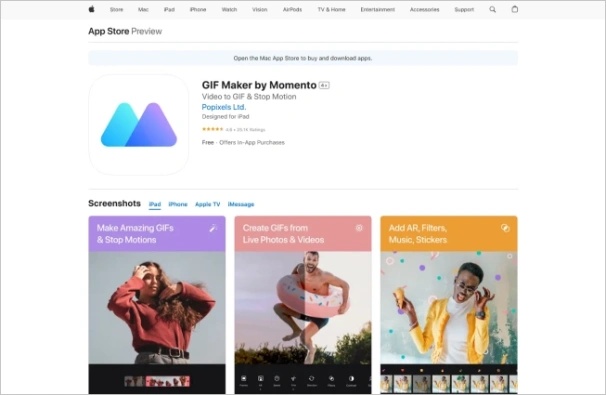Click the Designed for iPad text
The image size is (606, 395).
coord(225,116)
